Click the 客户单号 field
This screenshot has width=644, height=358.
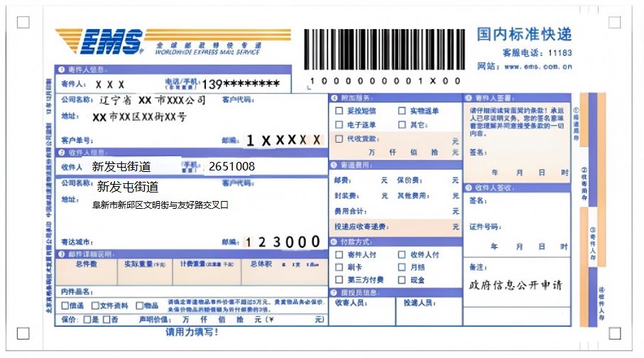(156, 140)
